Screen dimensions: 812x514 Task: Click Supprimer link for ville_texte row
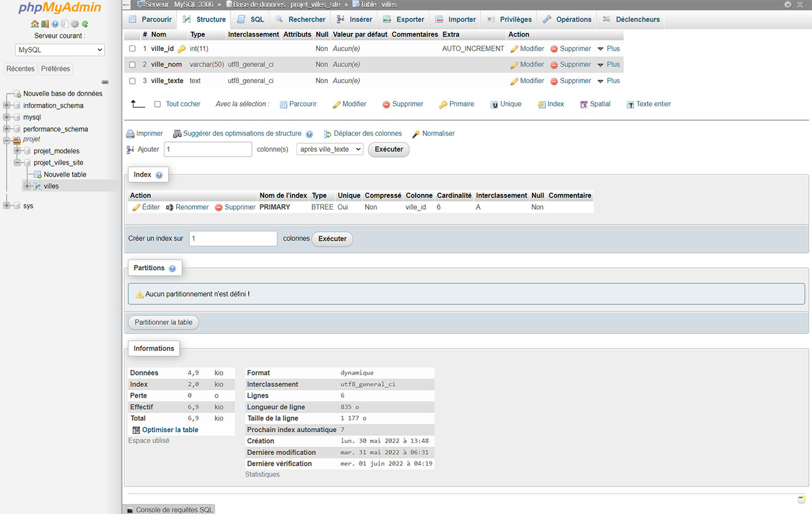tap(571, 81)
